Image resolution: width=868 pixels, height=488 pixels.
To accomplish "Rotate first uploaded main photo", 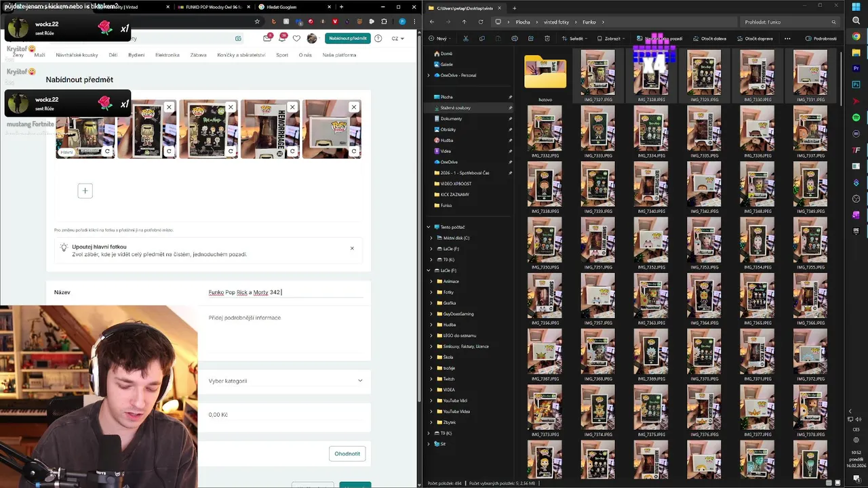I will point(107,151).
